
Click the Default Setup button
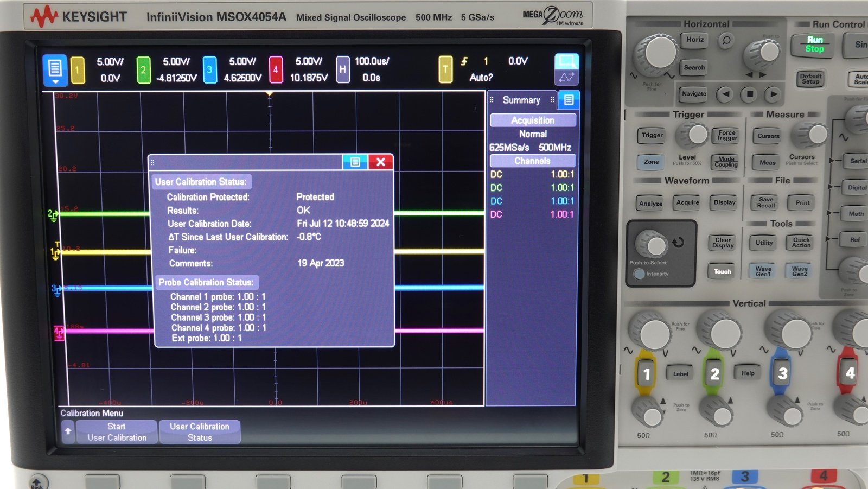click(x=810, y=79)
